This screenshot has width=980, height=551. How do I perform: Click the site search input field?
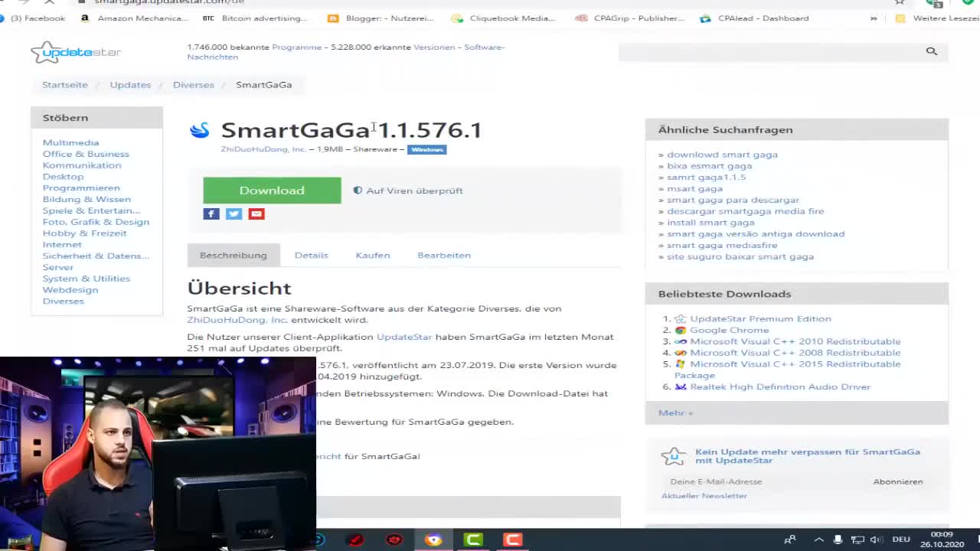coord(769,51)
